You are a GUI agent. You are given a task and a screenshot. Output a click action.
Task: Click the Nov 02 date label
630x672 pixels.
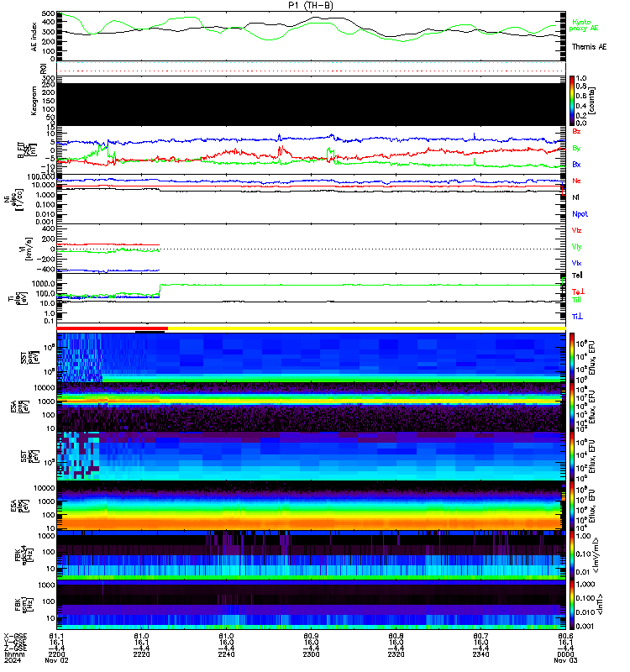56,660
